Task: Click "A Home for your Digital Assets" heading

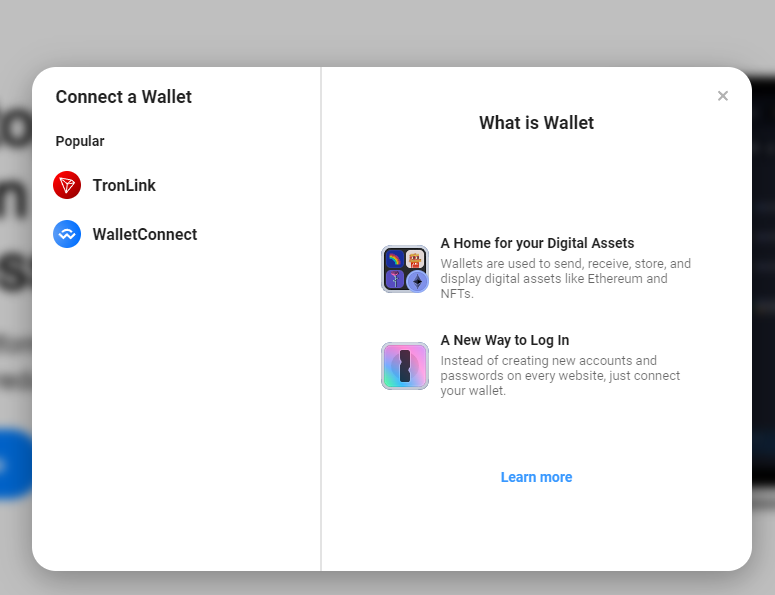Action: coord(537,243)
